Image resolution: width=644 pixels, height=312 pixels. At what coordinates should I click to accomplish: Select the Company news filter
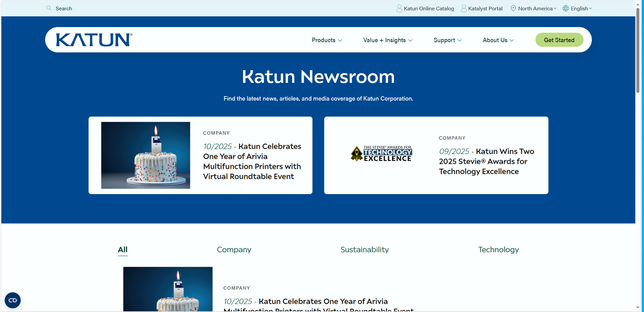[234, 250]
